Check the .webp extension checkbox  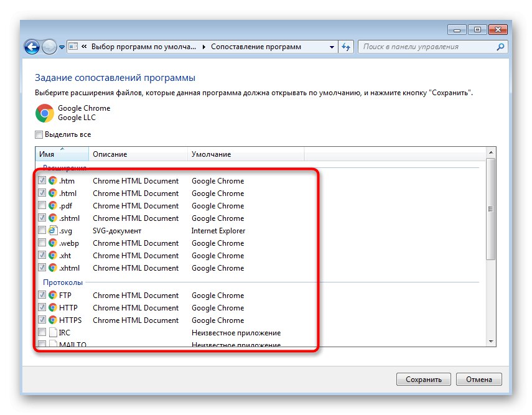click(42, 243)
